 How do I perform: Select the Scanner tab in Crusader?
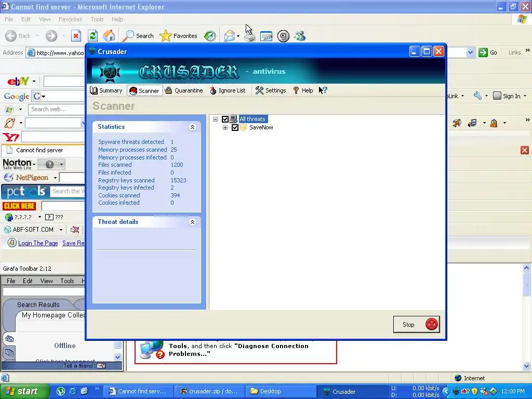144,90
